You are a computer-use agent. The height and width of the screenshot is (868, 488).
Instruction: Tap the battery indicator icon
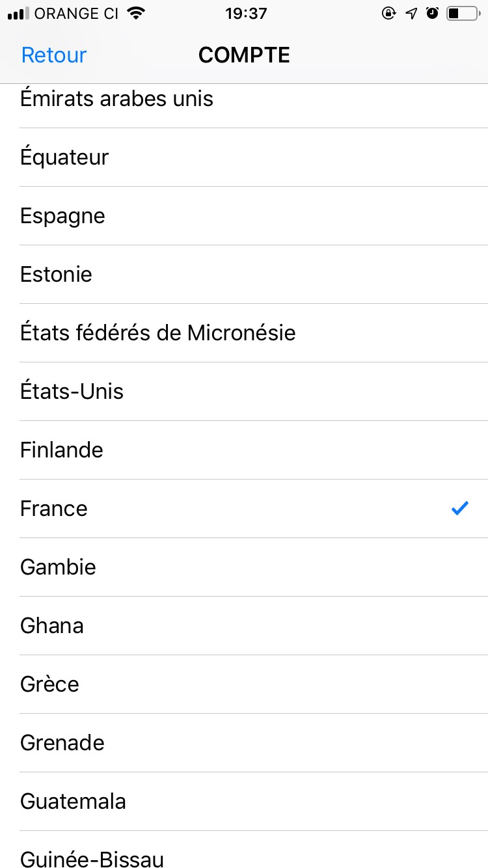462,14
